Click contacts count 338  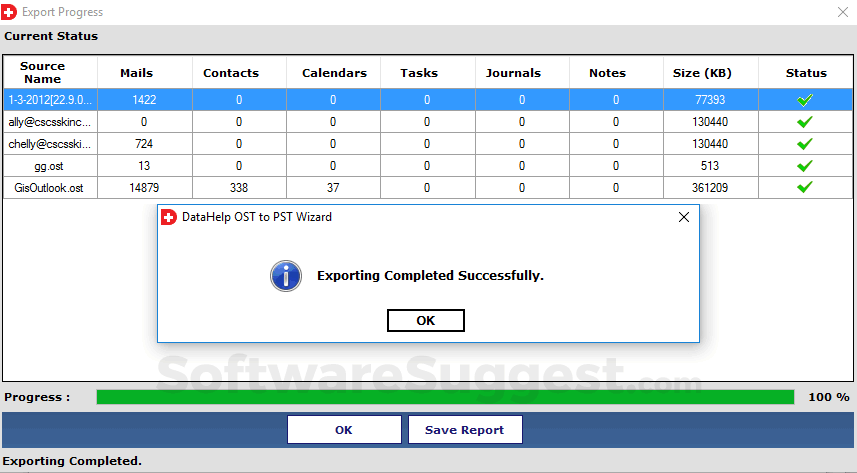(x=239, y=188)
